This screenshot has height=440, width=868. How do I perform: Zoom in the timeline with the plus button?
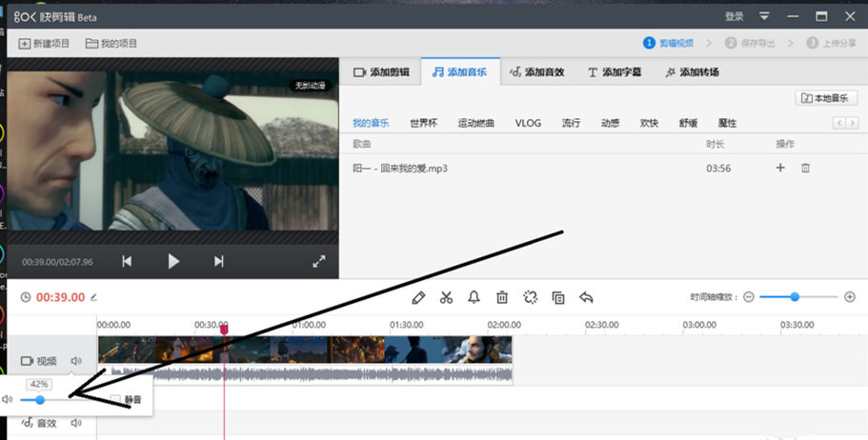[x=850, y=297]
